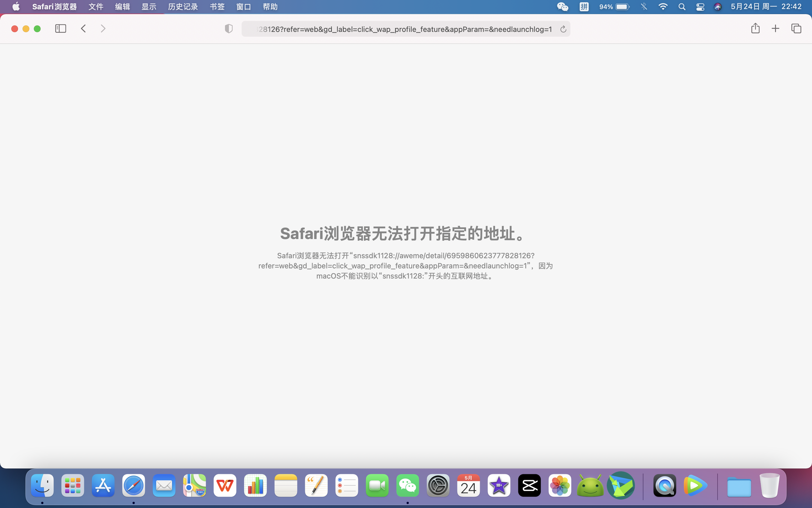The image size is (812, 508).
Task: Open Numbers from the Dock
Action: click(255, 485)
